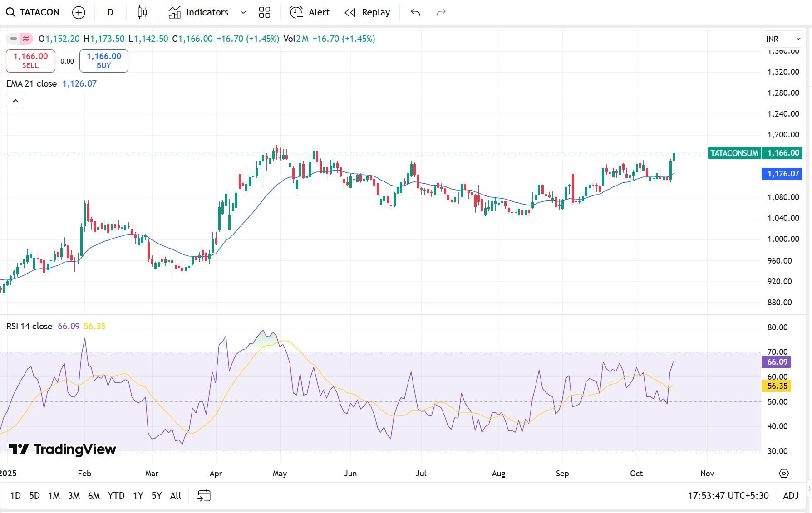Click the TATACONSUM price label
This screenshot has height=513, width=812.
tap(734, 153)
